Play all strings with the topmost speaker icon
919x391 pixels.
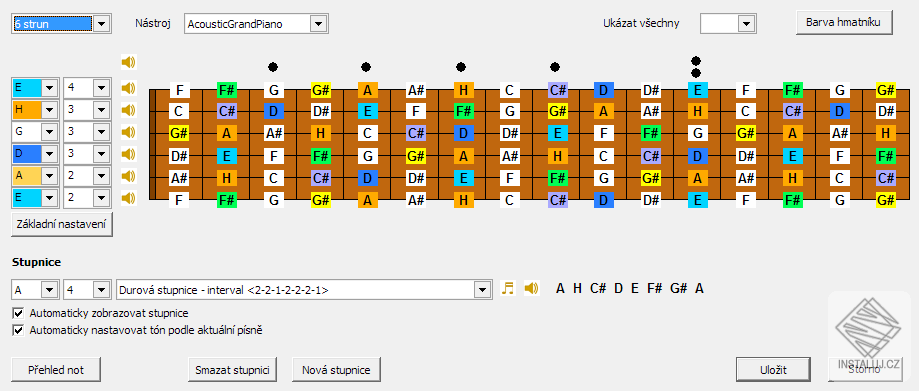pos(128,62)
